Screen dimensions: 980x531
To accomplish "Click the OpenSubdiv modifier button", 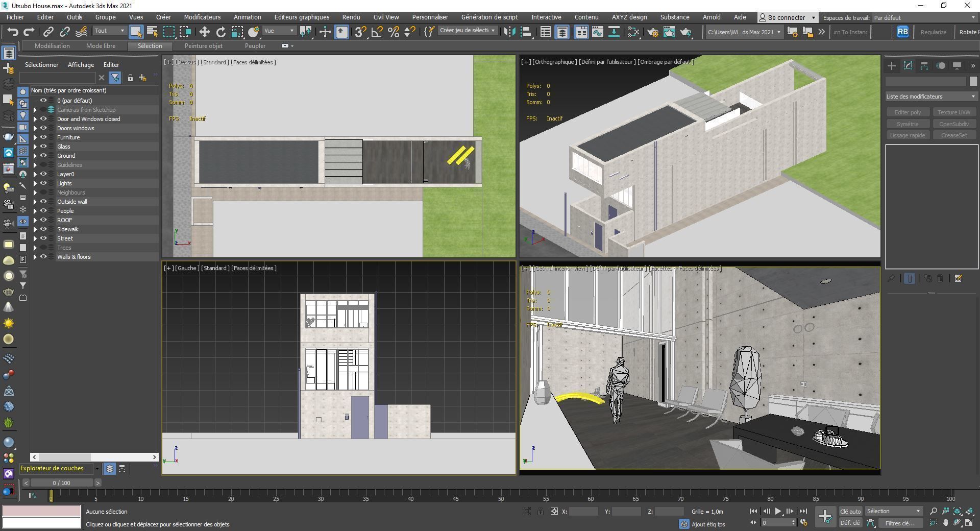I will pos(953,124).
